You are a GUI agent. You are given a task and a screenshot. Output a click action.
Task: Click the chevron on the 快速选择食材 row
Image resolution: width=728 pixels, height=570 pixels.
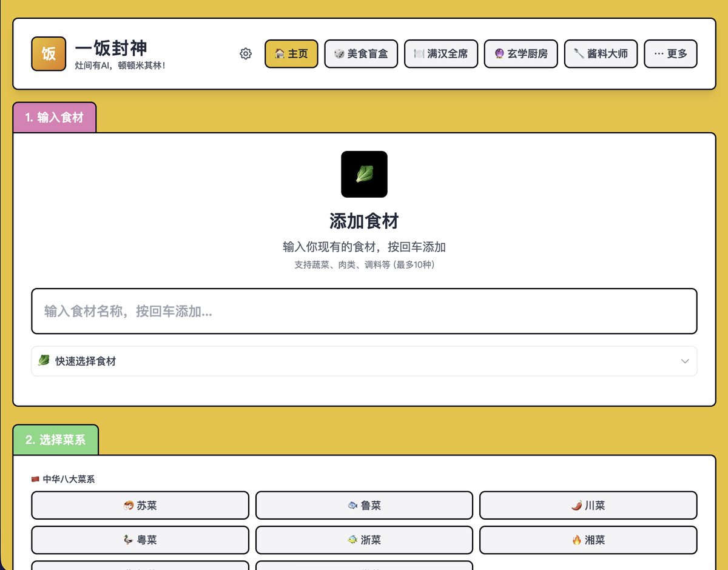tap(685, 361)
